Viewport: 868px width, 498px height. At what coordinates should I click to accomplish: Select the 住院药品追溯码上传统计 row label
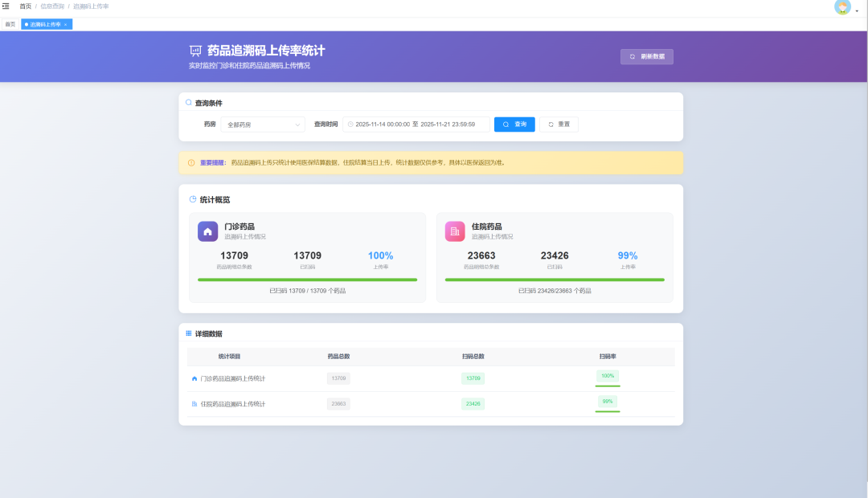(x=232, y=404)
